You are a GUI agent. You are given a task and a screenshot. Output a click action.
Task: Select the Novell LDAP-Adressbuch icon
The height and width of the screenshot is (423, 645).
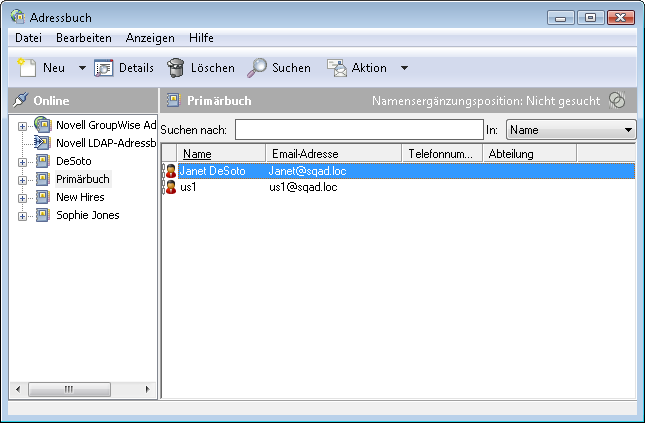[x=43, y=143]
